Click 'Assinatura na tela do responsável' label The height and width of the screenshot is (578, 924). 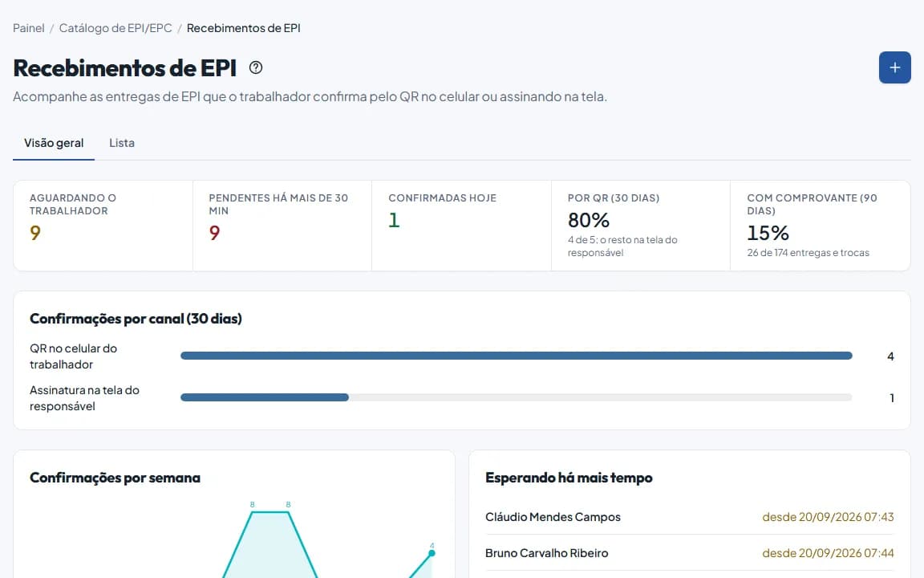coord(84,398)
